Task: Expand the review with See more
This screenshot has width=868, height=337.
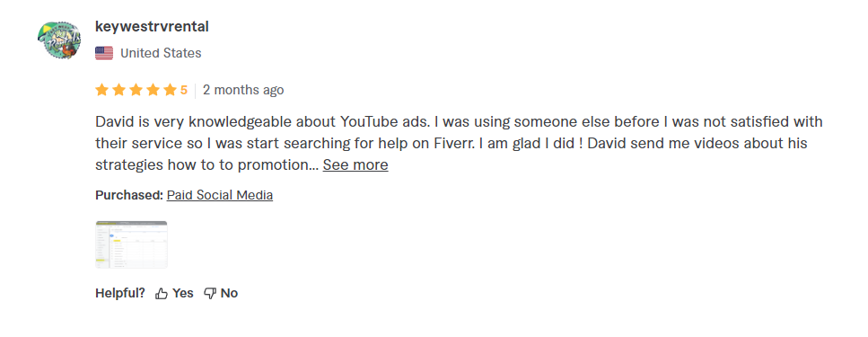Action: pyautogui.click(x=355, y=164)
